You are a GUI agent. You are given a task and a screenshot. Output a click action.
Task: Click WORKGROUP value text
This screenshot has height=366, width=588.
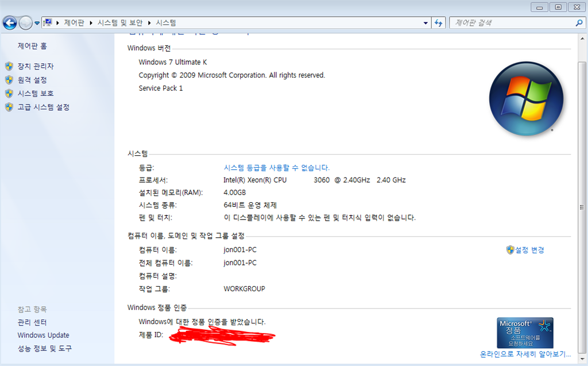click(244, 289)
